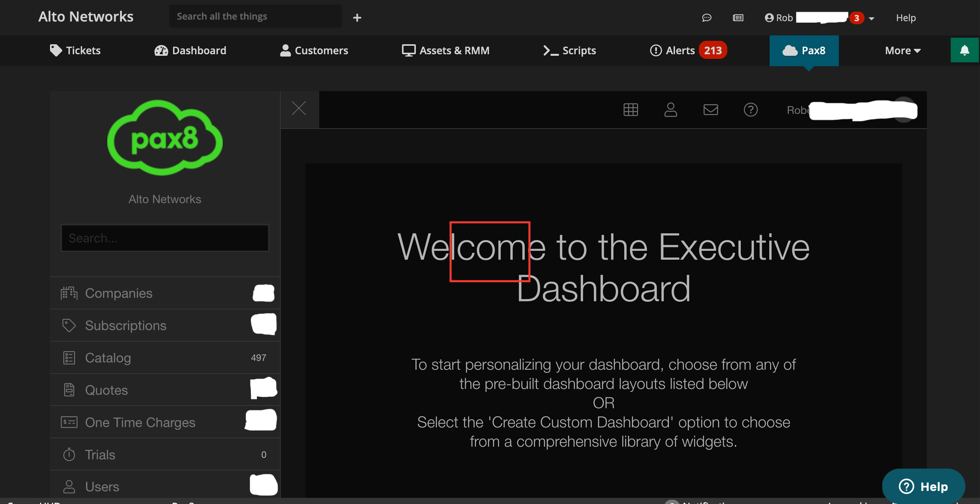The image size is (980, 504).
Task: Switch to the Assets & RMM tab
Action: click(446, 50)
